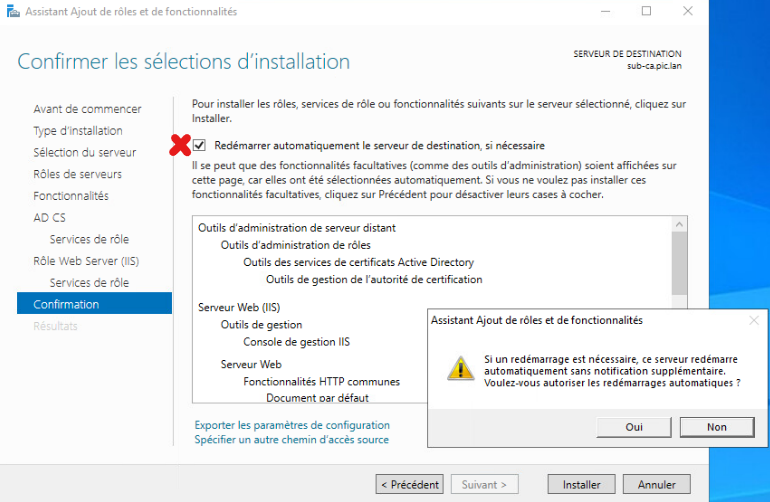Click Oui to allow automatic restarts
The image size is (770, 502).
pos(634,426)
